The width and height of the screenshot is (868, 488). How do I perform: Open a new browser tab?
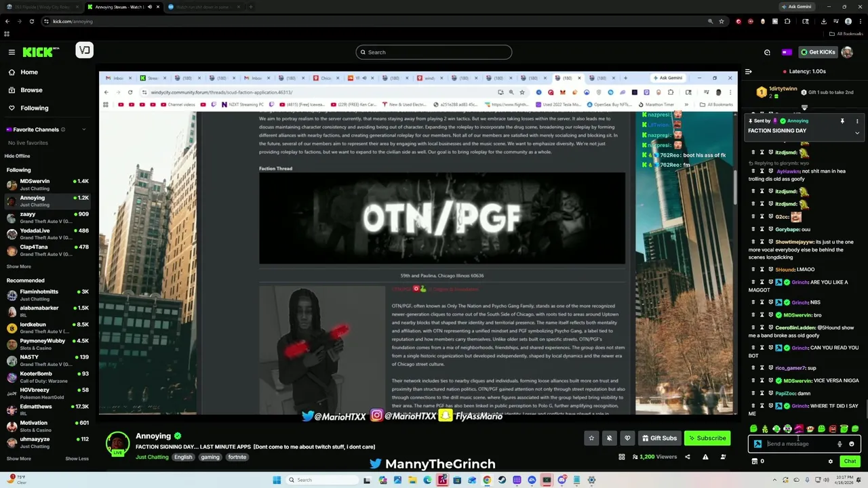tap(251, 7)
